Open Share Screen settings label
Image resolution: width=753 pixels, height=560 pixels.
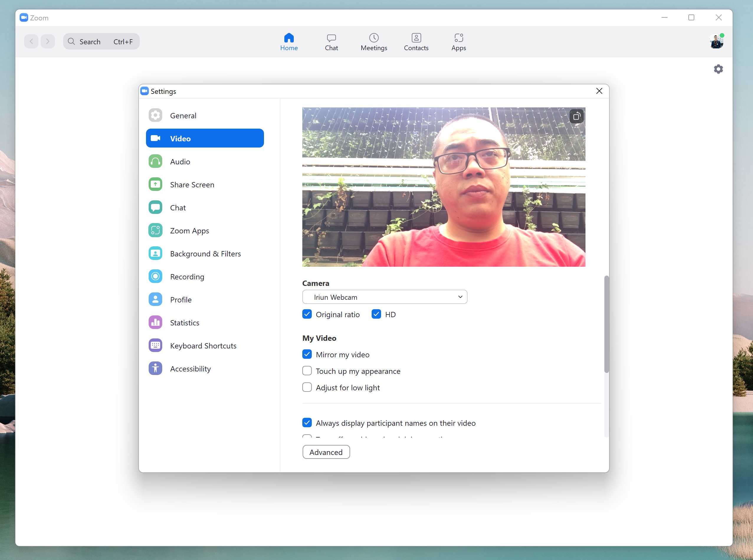[x=192, y=185]
